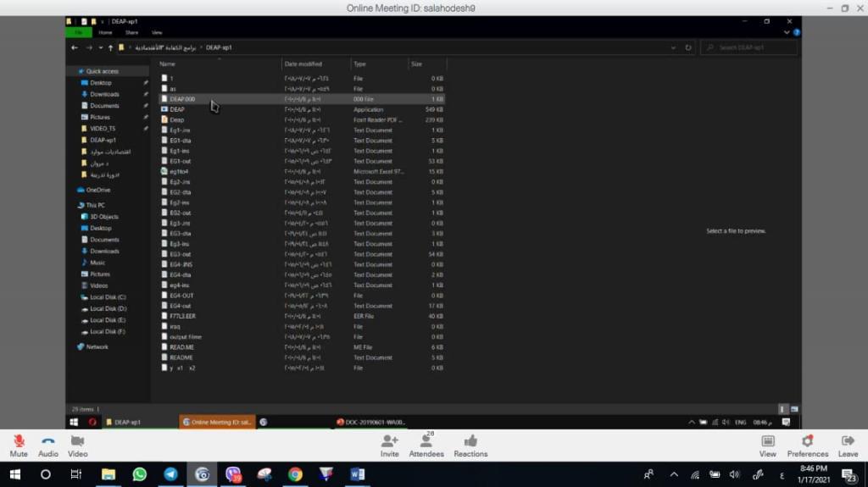Sort files by the Name column
The height and width of the screenshot is (487, 868).
(x=168, y=64)
